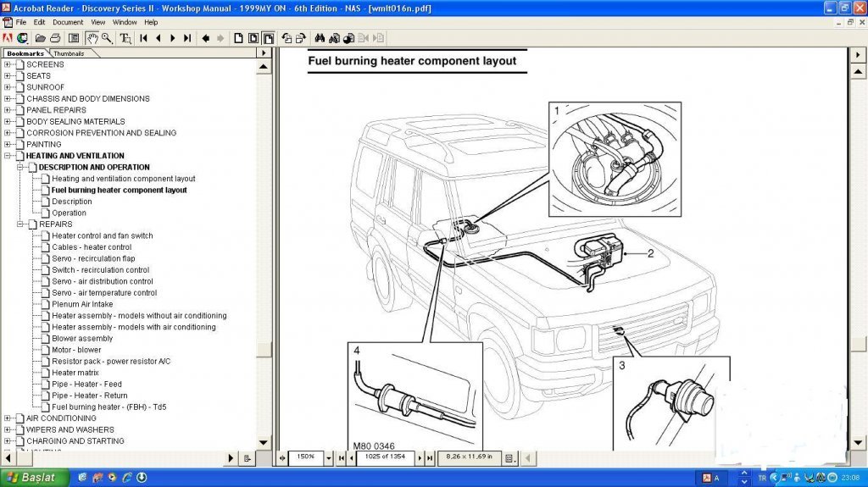The width and height of the screenshot is (868, 487).
Task: Click the page size '8,26 x 11,69 in' display
Action: pos(469,457)
